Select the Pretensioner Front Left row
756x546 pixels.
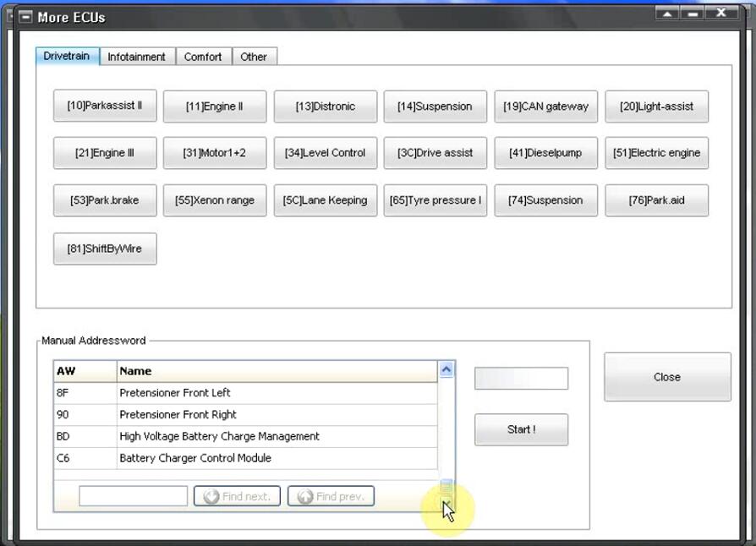(245, 393)
